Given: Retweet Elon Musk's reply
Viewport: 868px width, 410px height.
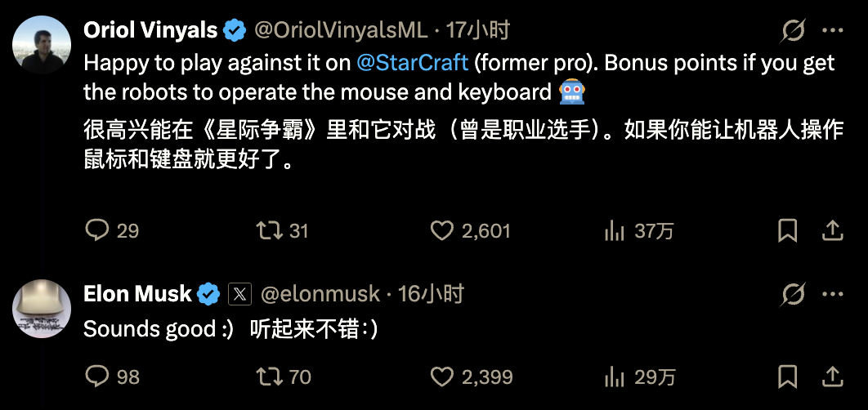Looking at the screenshot, I should tap(270, 377).
